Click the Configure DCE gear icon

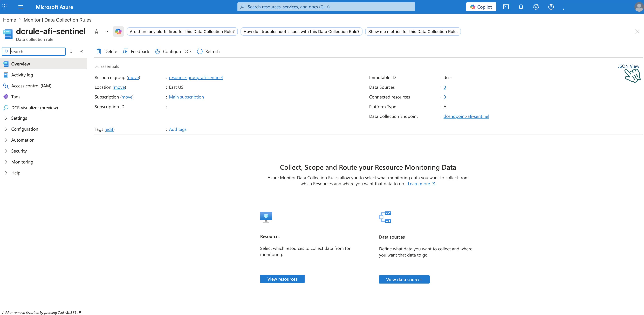157,51
